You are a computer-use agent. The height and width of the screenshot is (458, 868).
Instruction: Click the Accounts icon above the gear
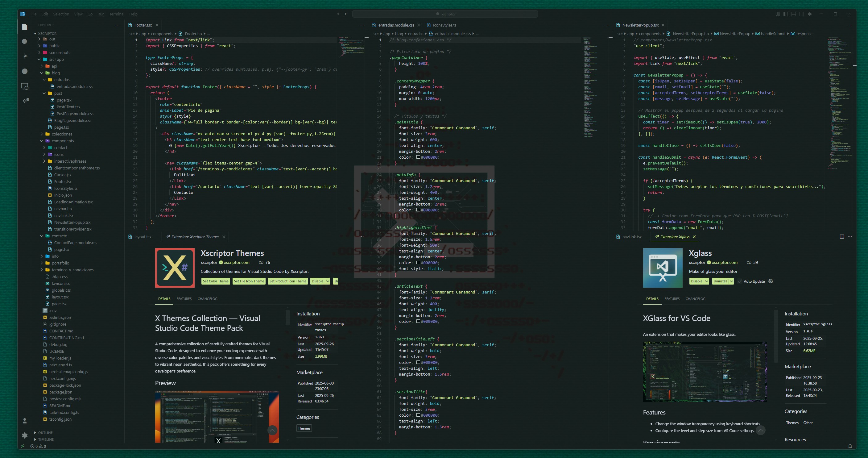(25, 421)
